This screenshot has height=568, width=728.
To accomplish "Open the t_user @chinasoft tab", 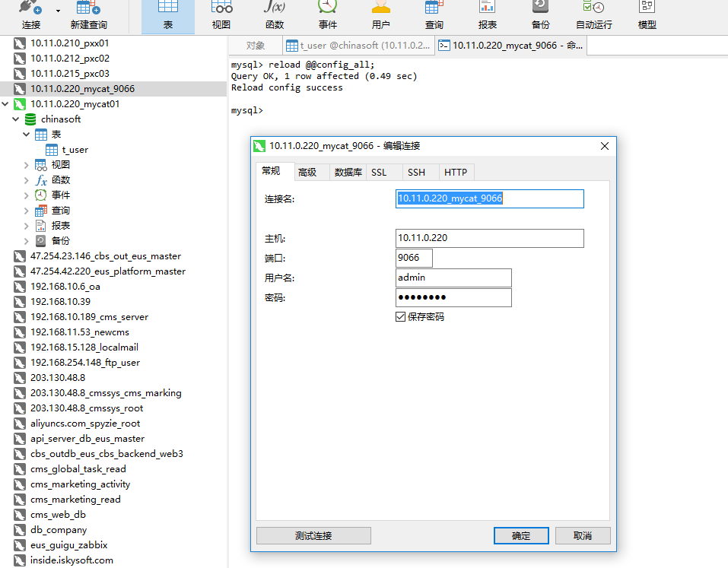I will click(358, 46).
